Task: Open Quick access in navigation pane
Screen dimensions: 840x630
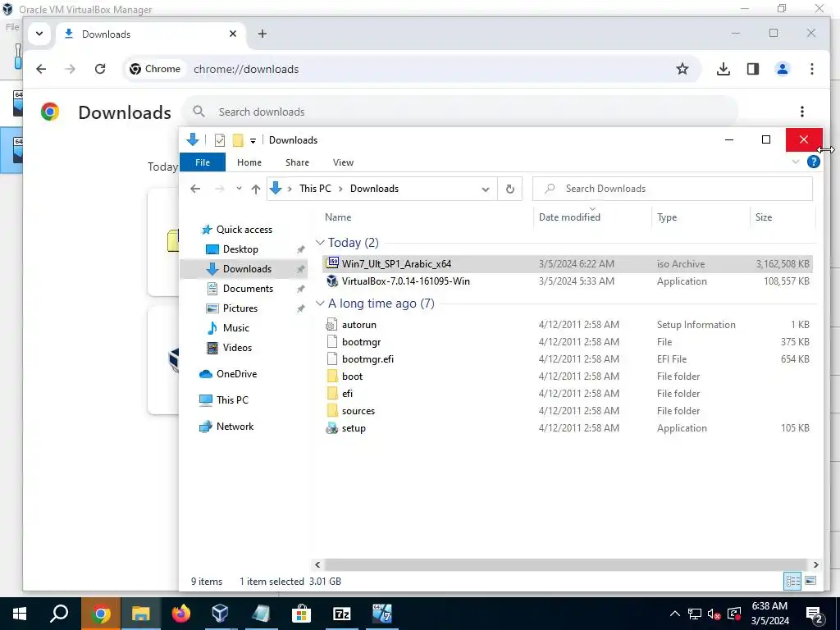Action: coord(244,230)
